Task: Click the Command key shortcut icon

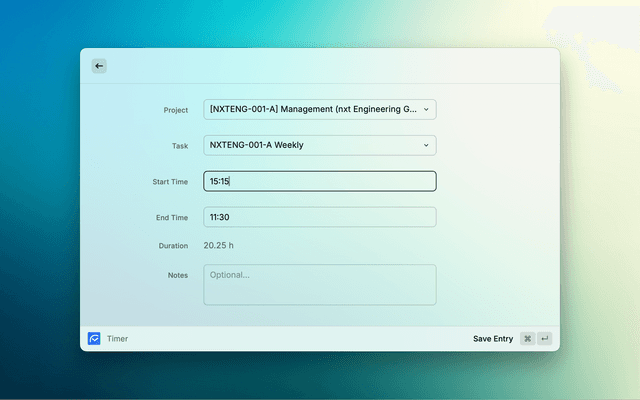Action: pyautogui.click(x=527, y=338)
